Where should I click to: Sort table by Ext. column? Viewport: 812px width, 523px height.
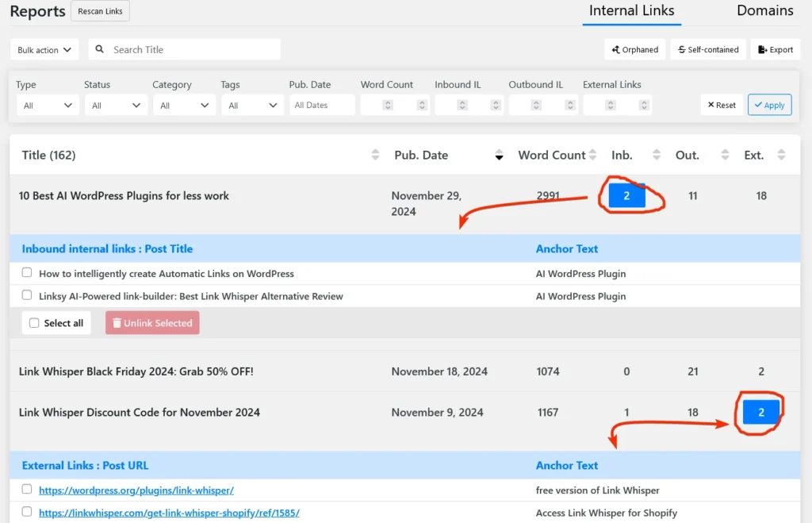coord(781,155)
